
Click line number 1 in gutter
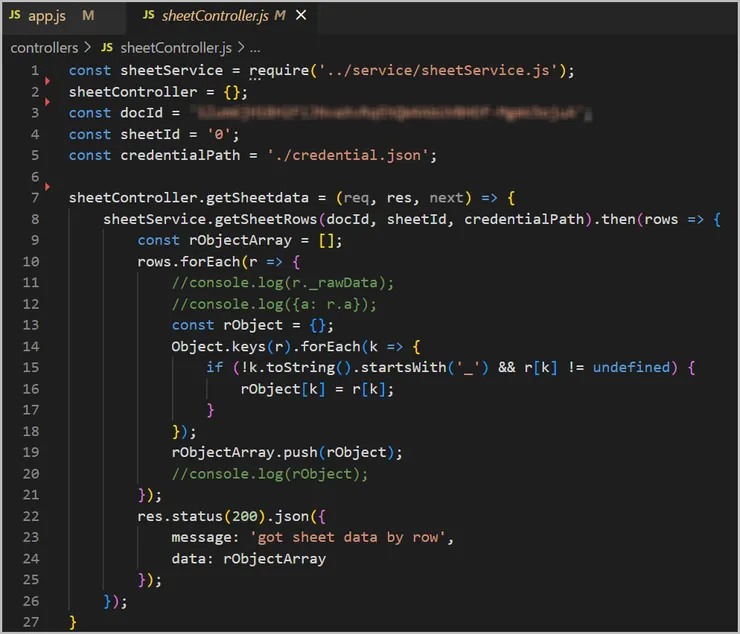point(35,71)
